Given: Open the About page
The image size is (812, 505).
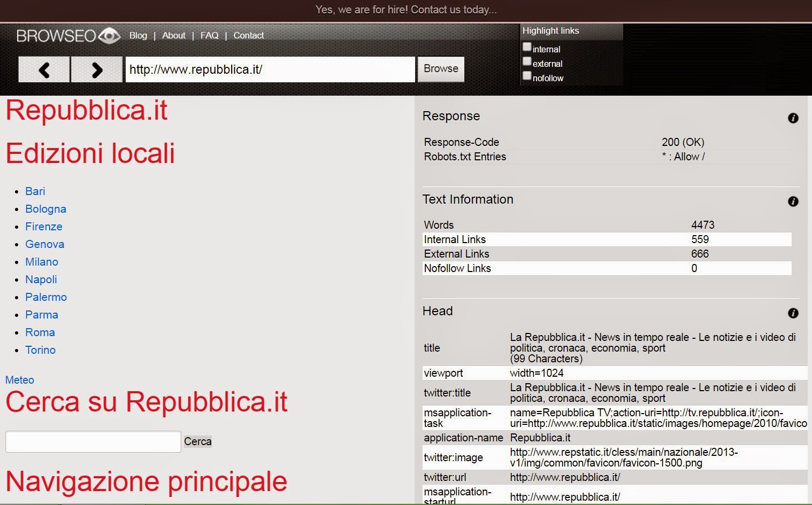Looking at the screenshot, I should (x=174, y=35).
